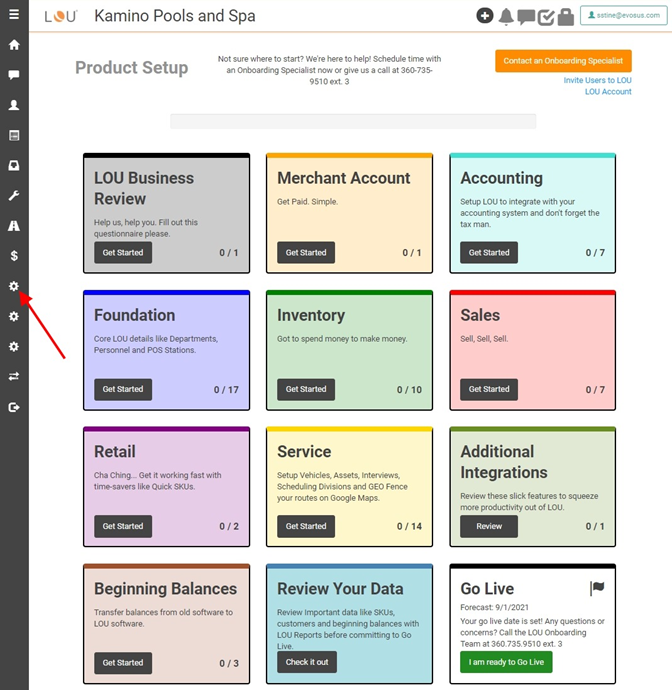Image resolution: width=672 pixels, height=690 pixels.
Task: Open the LOU Account link
Action: point(608,92)
